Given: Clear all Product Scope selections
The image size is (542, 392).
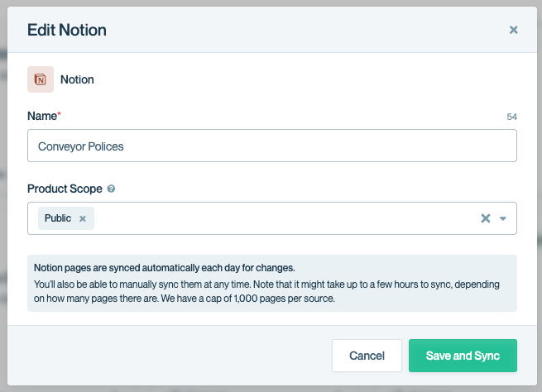Looking at the screenshot, I should pos(486,218).
